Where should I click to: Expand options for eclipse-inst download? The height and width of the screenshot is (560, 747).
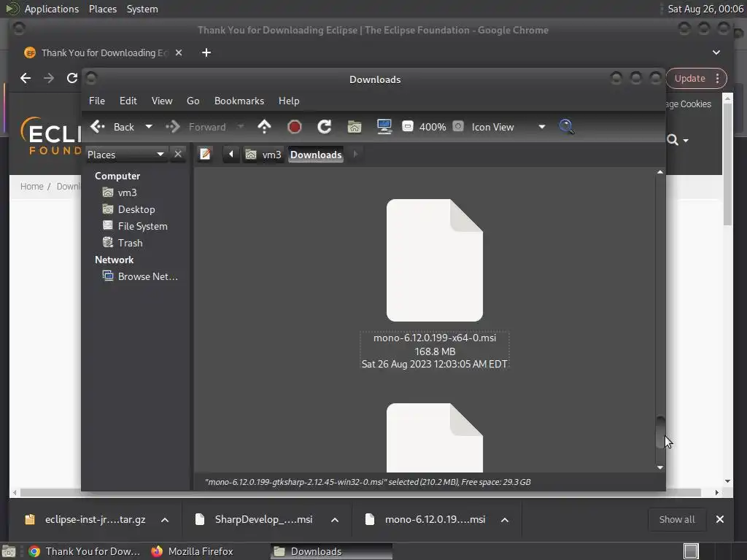coord(165,519)
